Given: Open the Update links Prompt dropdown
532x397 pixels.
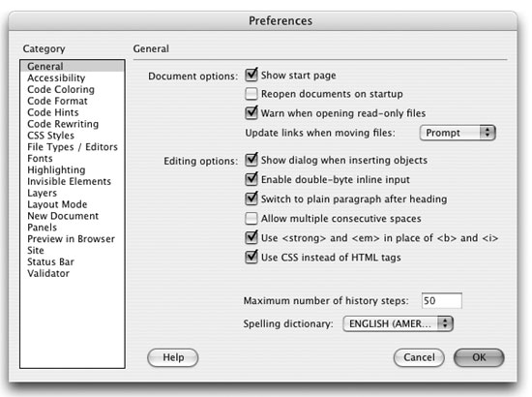Looking at the screenshot, I should click(458, 133).
